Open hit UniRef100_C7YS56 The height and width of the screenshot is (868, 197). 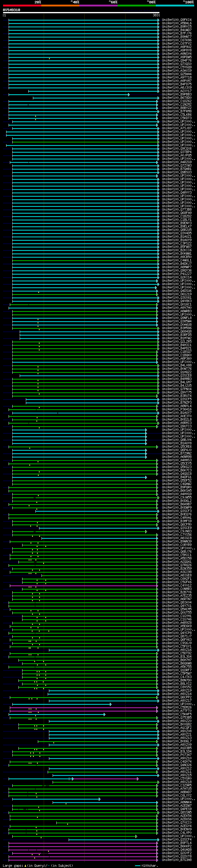point(177,535)
